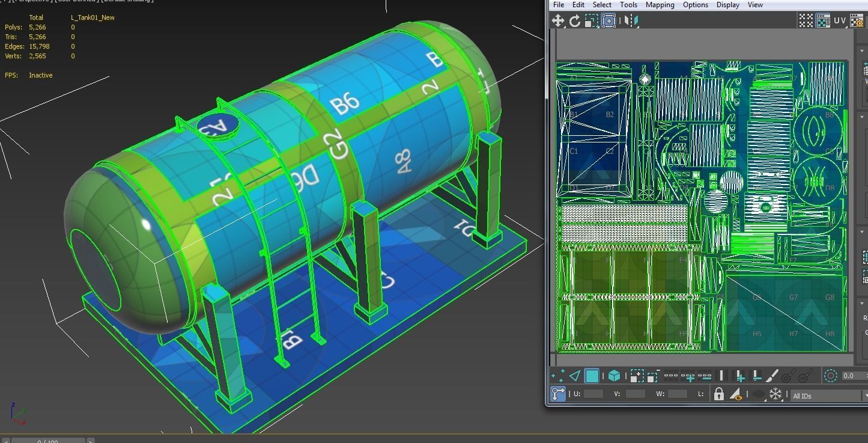Activate the Rotate tool
This screenshot has width=868, height=443.
(x=576, y=20)
